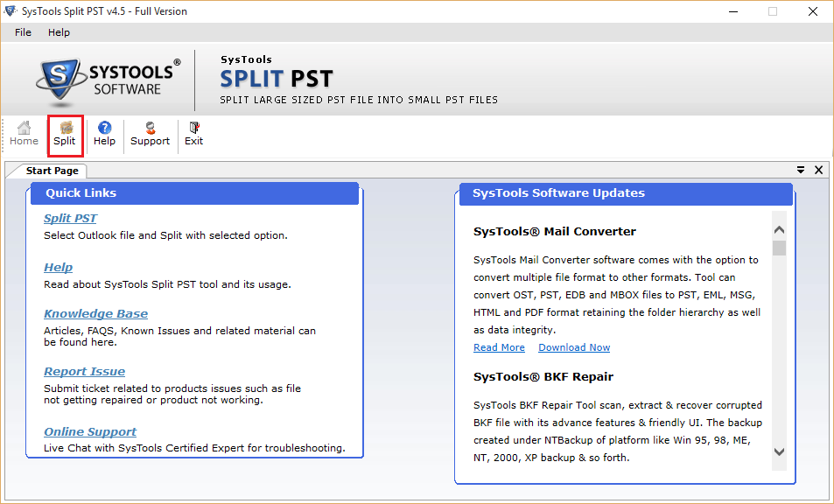Open the tab list dropdown arrow
834x504 pixels.
pos(801,170)
